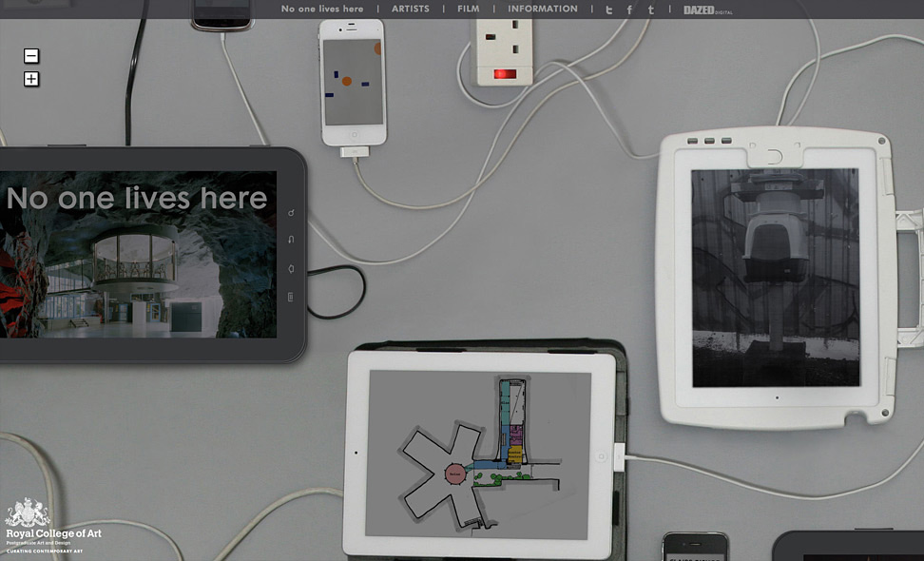Open the Twitter link in the top navigation
This screenshot has height=561, width=924.
[609, 10]
